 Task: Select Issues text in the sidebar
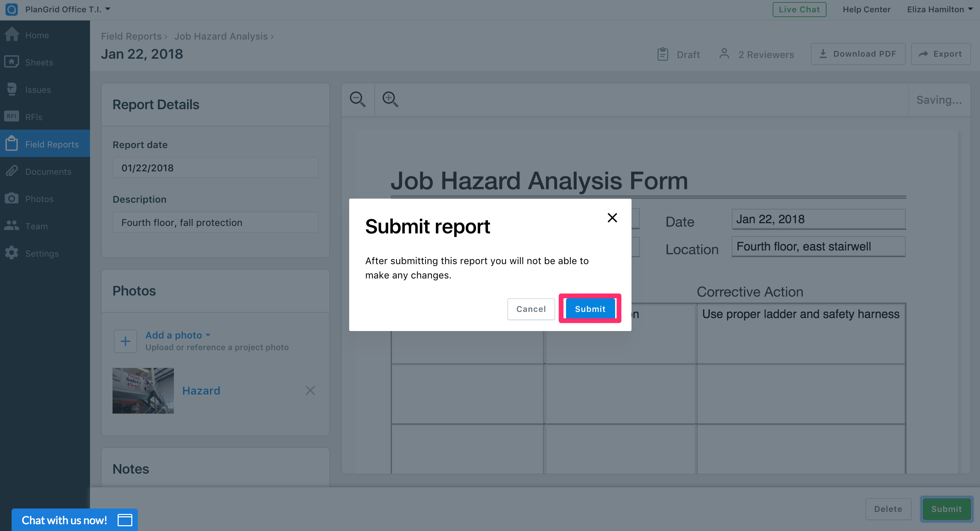(x=38, y=90)
